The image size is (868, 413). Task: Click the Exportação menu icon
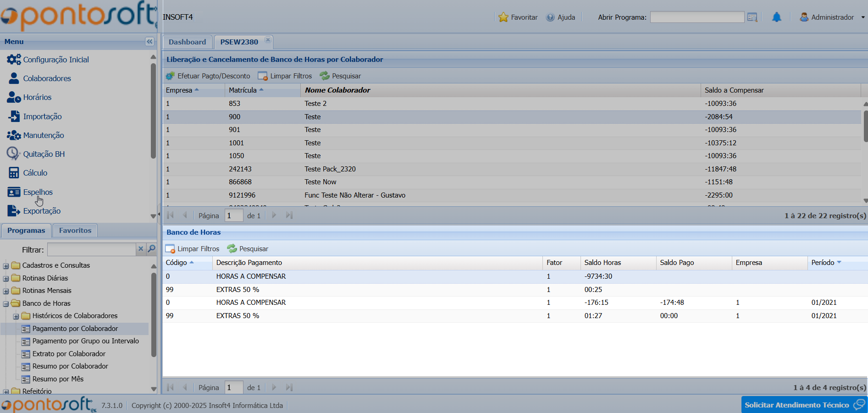14,211
